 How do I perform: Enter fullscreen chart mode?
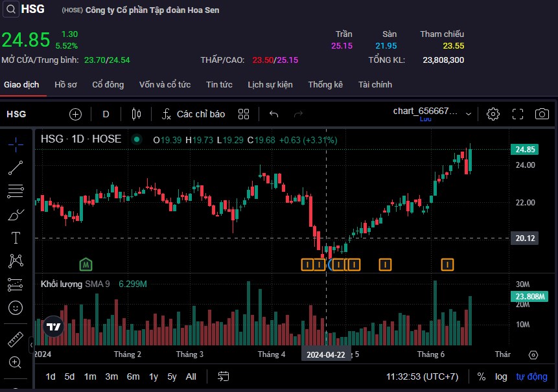pyautogui.click(x=517, y=114)
